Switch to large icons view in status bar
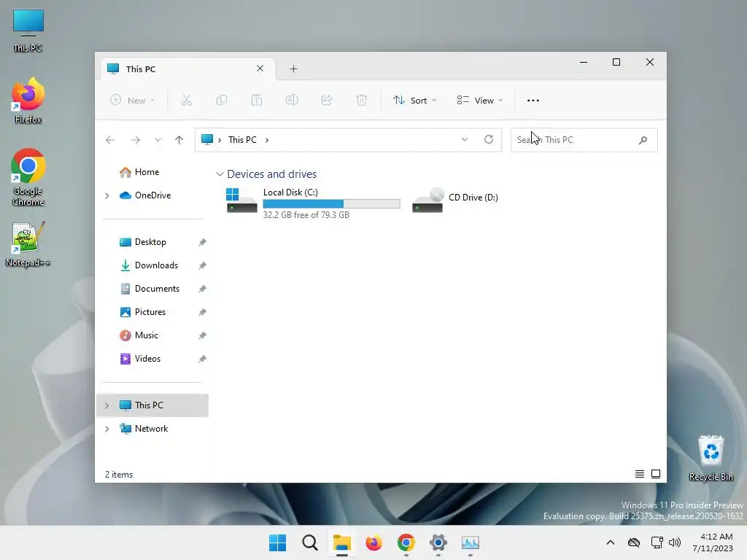Viewport: 747px width, 560px height. pos(656,474)
